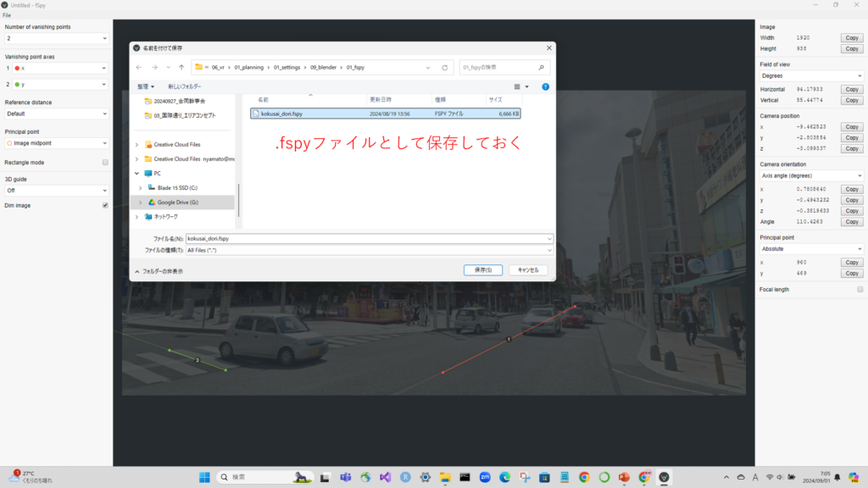Select Google Drive (G:) in navigation pane
The image size is (868, 488).
pos(177,202)
